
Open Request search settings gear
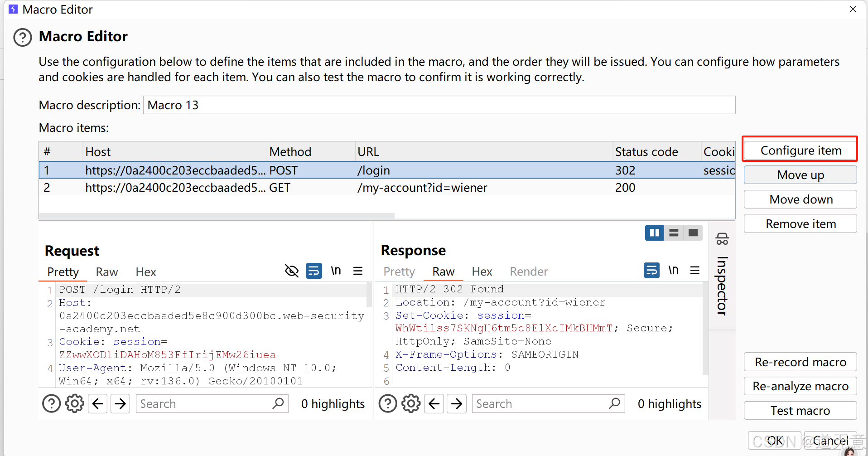pos(75,403)
